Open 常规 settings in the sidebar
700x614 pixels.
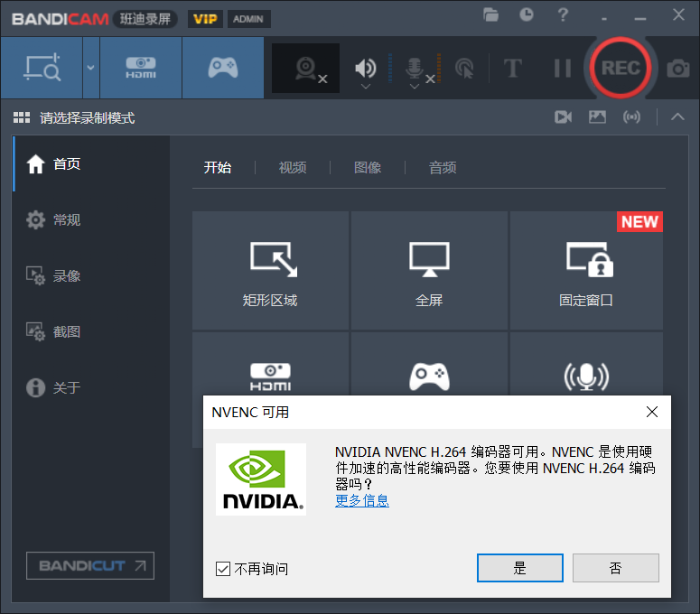[91, 220]
